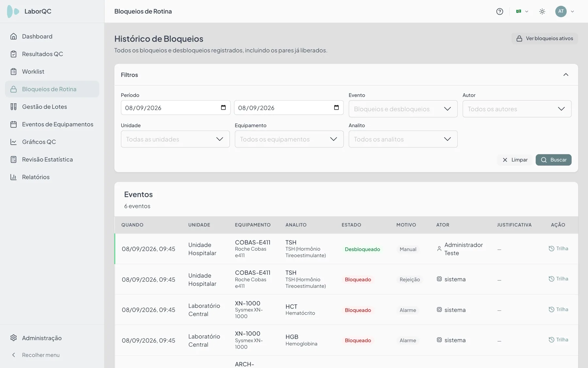Open the Evento dropdown
This screenshot has width=588, height=368.
403,109
